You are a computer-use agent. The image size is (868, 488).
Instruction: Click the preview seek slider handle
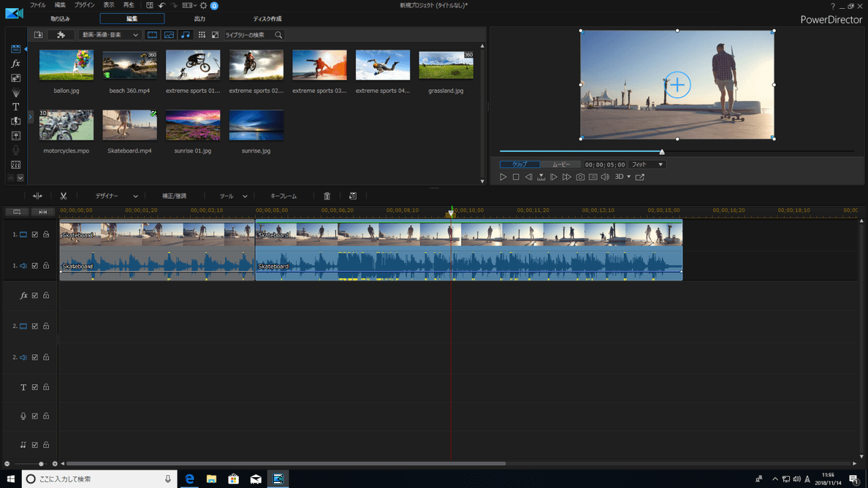point(662,152)
